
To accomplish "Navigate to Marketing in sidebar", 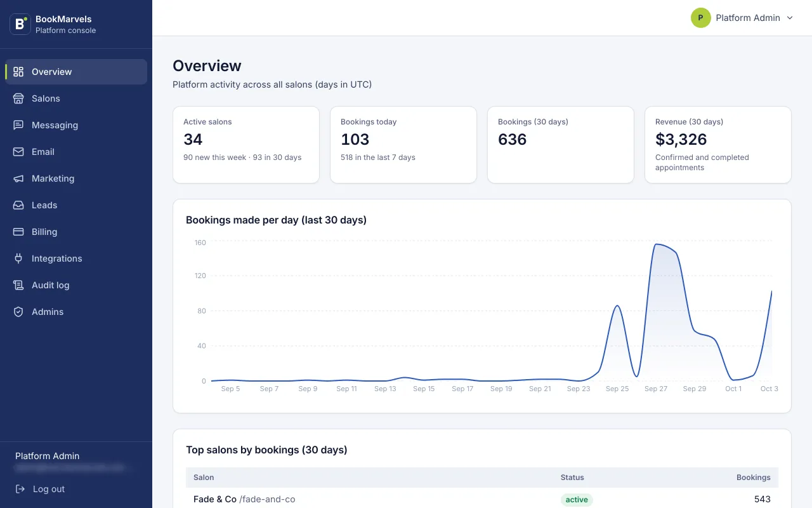I will pos(76,178).
